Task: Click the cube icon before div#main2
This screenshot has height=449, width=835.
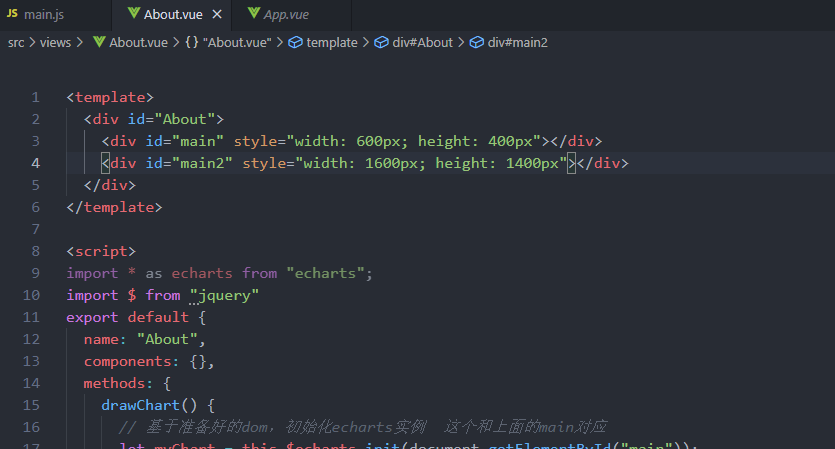Action: (477, 42)
